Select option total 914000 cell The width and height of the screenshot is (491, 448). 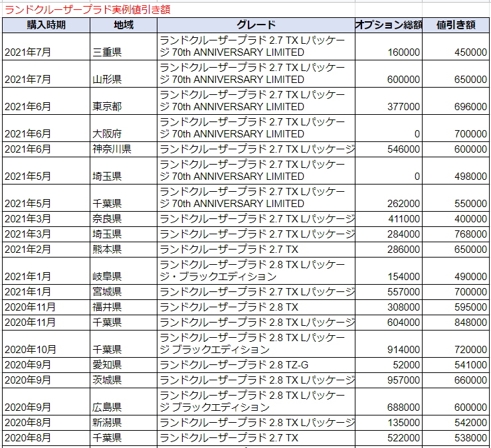click(389, 344)
